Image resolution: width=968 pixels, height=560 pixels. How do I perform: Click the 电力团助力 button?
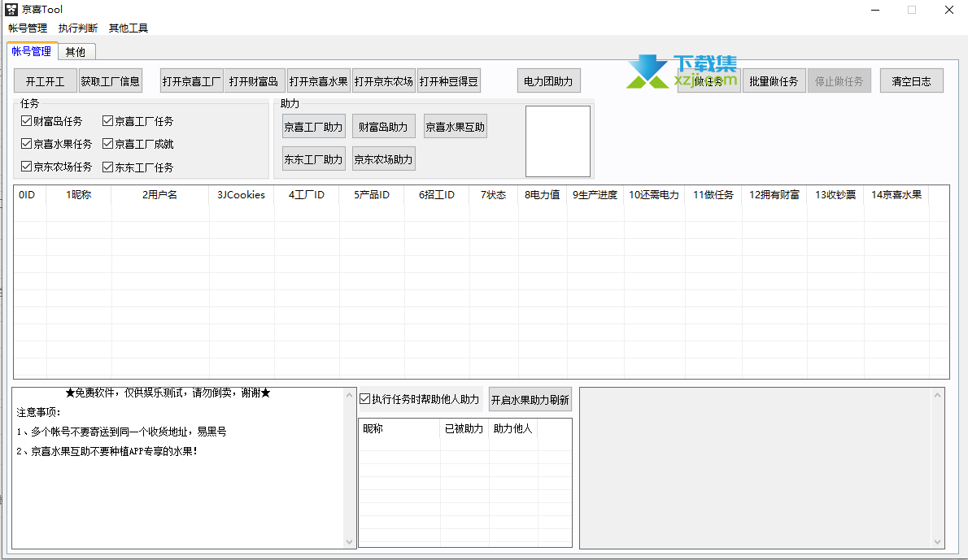pos(548,80)
